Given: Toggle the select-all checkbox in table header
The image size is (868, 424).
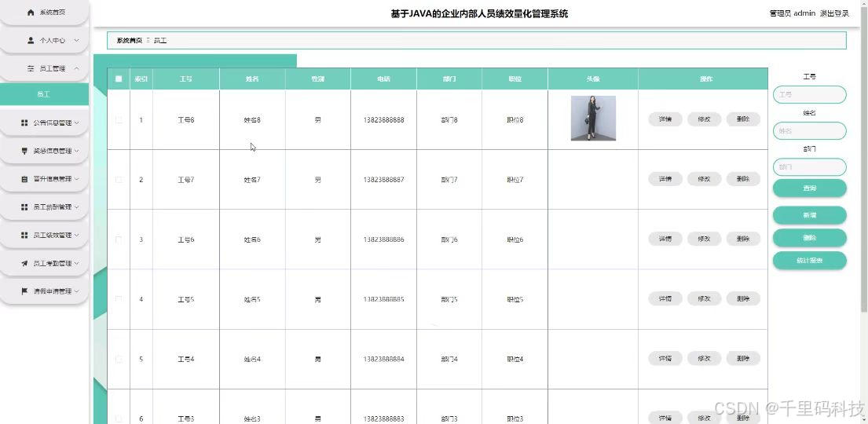Looking at the screenshot, I should click(119, 79).
